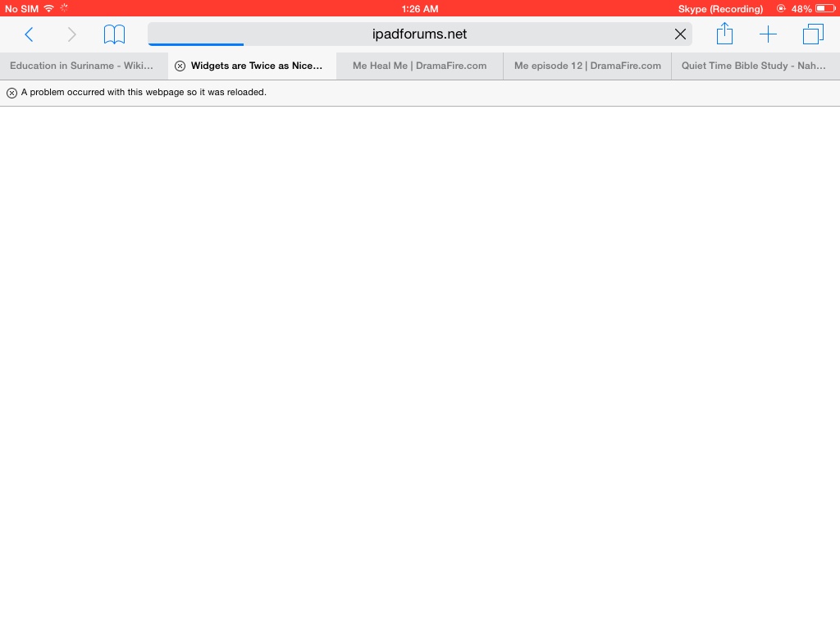Tap the ipadforums.net address field
Viewport: 840px width, 630px height.
(419, 34)
